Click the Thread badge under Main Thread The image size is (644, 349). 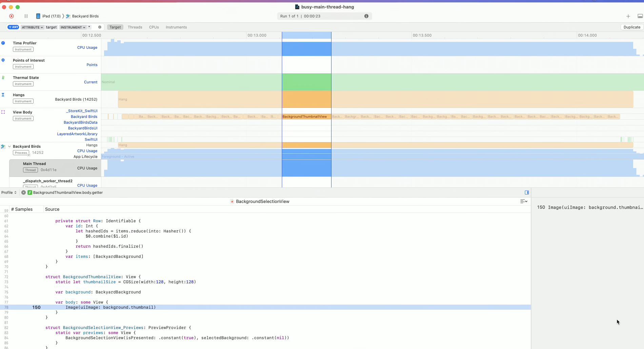tap(31, 170)
